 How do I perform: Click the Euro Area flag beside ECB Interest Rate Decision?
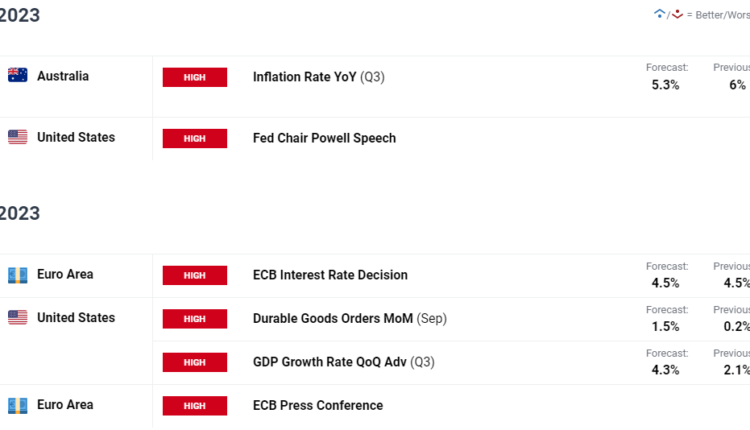(17, 275)
